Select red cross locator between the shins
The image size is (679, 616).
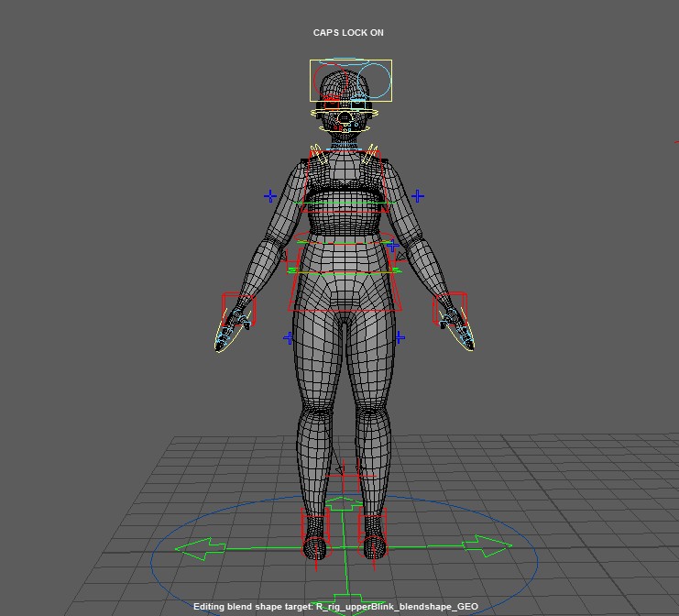pyautogui.click(x=344, y=476)
